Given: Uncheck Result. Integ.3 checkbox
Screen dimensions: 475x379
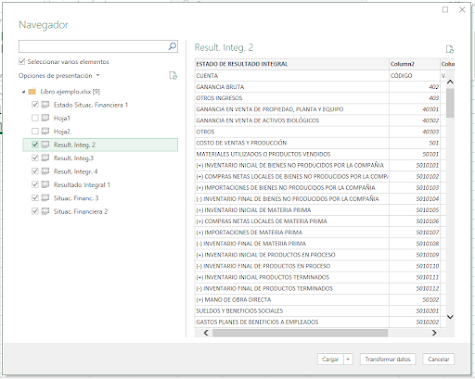Looking at the screenshot, I should tap(35, 158).
